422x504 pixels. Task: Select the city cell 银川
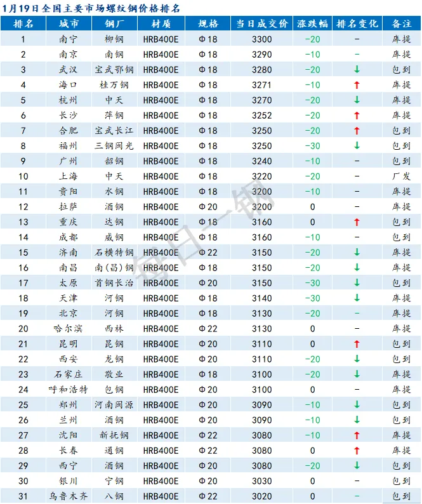68,481
